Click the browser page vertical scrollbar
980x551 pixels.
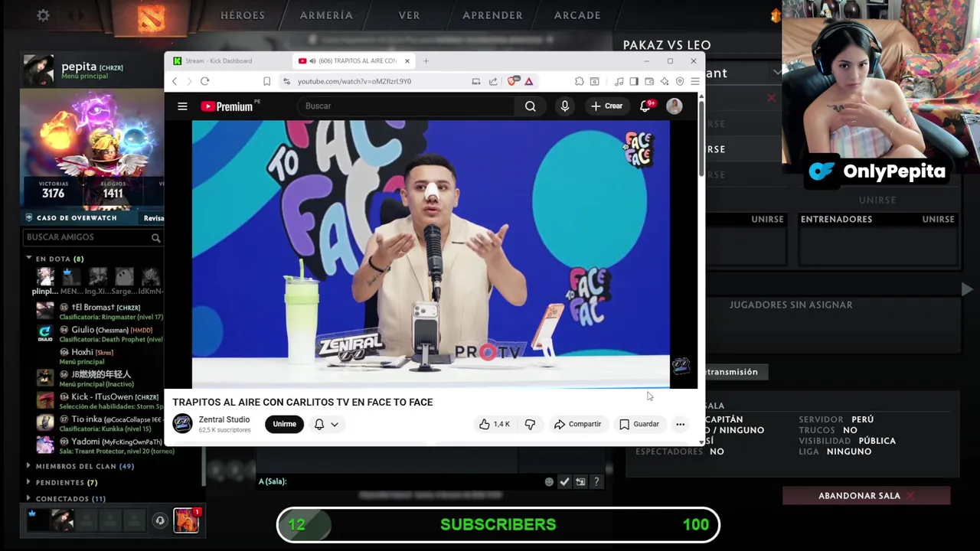701,138
